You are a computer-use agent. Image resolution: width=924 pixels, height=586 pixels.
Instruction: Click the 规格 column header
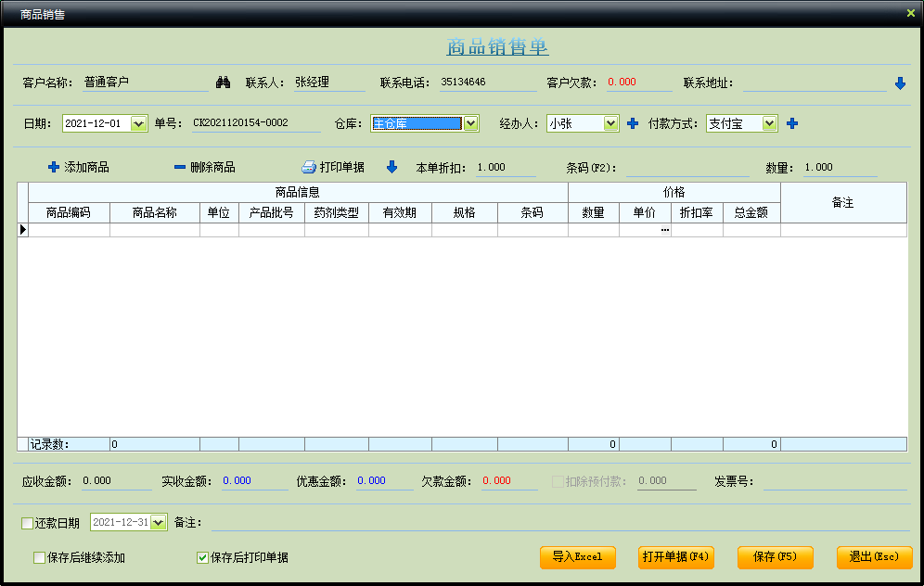465,212
